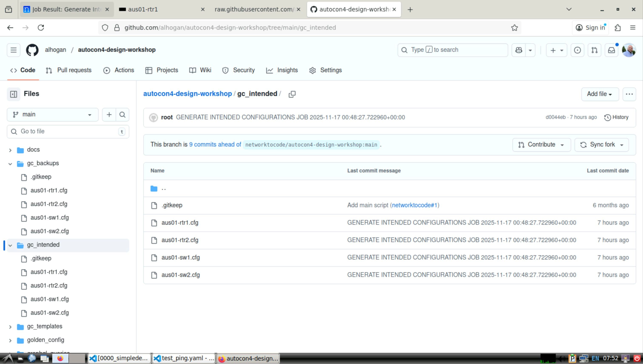Image resolution: width=643 pixels, height=364 pixels.
Task: Open the issues icon in header
Action: (577, 50)
